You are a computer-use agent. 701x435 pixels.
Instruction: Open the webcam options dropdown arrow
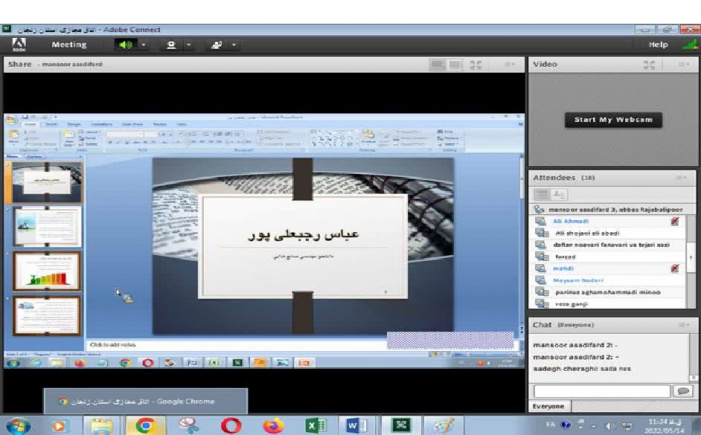188,45
